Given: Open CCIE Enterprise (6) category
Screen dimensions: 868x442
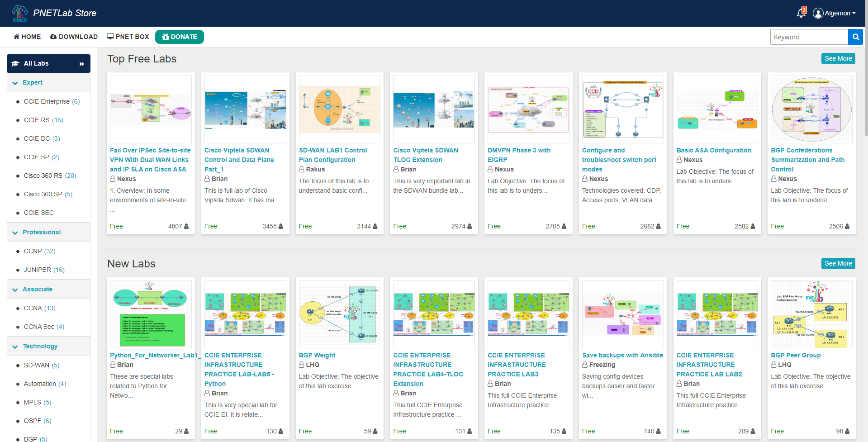Looking at the screenshot, I should [52, 101].
